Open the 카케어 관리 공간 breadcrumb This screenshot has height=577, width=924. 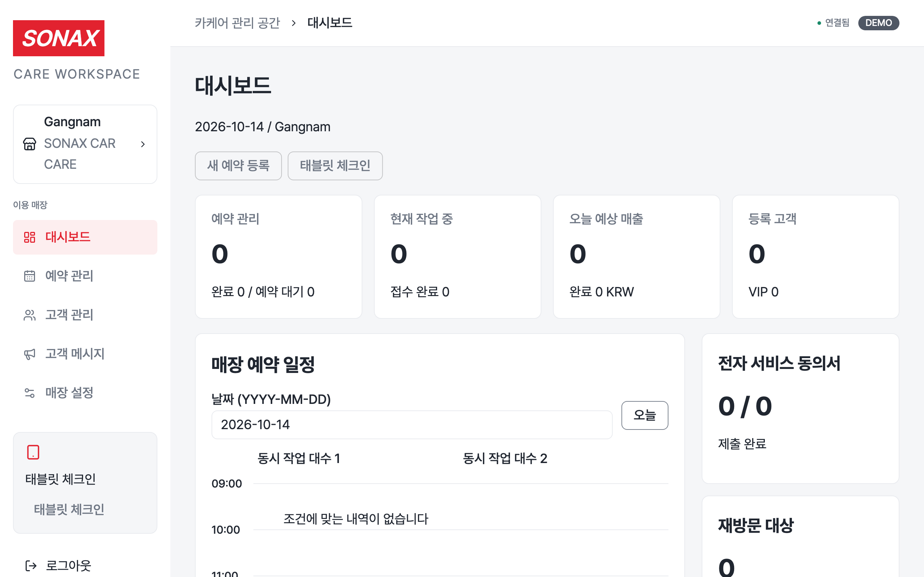pyautogui.click(x=237, y=23)
